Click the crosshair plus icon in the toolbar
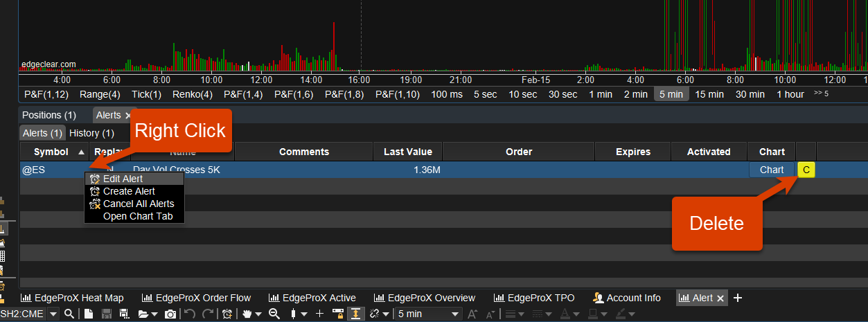Viewport: 868px width, 322px height. tap(319, 314)
